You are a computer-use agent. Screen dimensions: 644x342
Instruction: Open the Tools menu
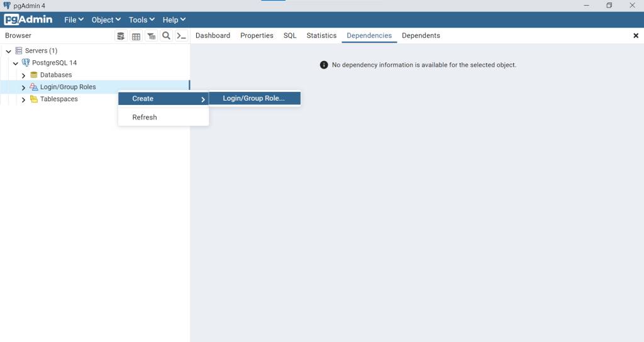pyautogui.click(x=142, y=19)
